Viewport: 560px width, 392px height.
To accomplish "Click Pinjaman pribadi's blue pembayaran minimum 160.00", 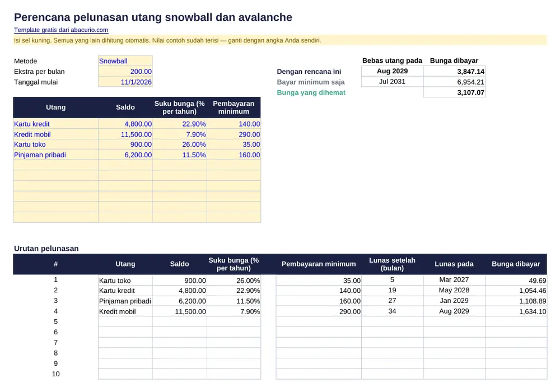I will 234,155.
